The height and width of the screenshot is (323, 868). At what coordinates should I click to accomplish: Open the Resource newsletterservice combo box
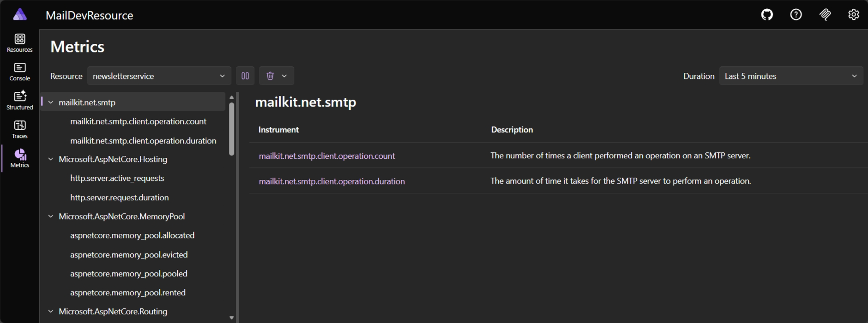[x=159, y=76]
